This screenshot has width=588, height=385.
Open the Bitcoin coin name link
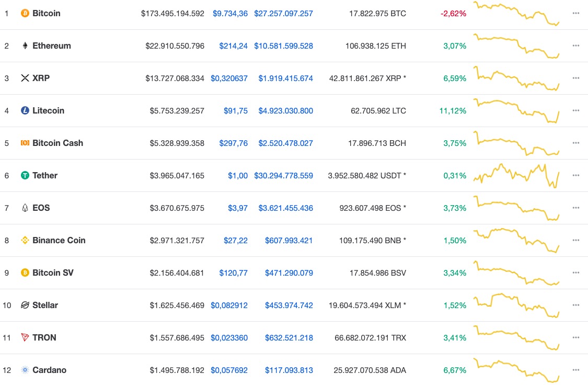point(47,14)
